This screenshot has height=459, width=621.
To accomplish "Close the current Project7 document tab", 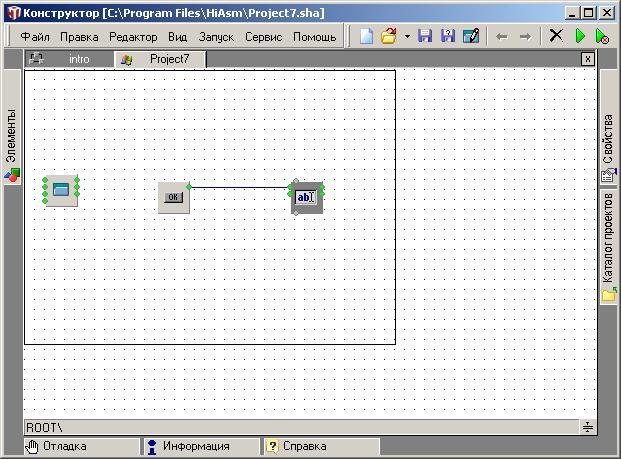I will tap(588, 59).
